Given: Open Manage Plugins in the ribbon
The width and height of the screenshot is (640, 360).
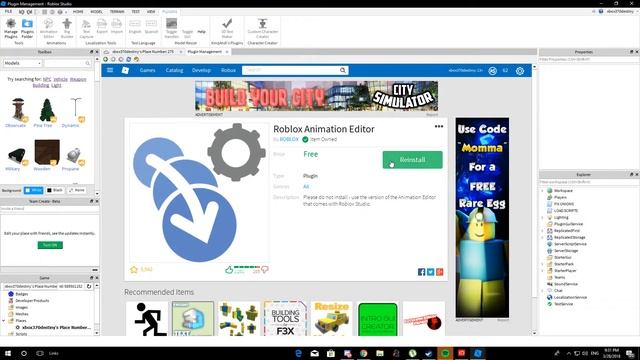Looking at the screenshot, I should coord(11,28).
